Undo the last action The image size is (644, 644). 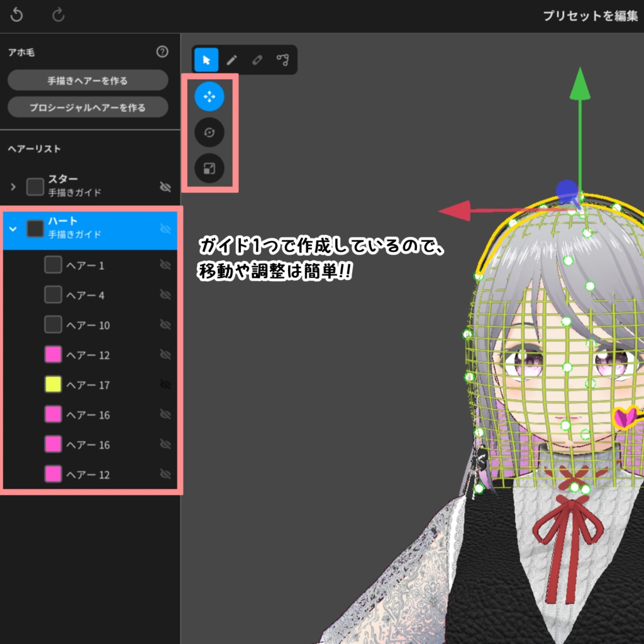pos(16,15)
